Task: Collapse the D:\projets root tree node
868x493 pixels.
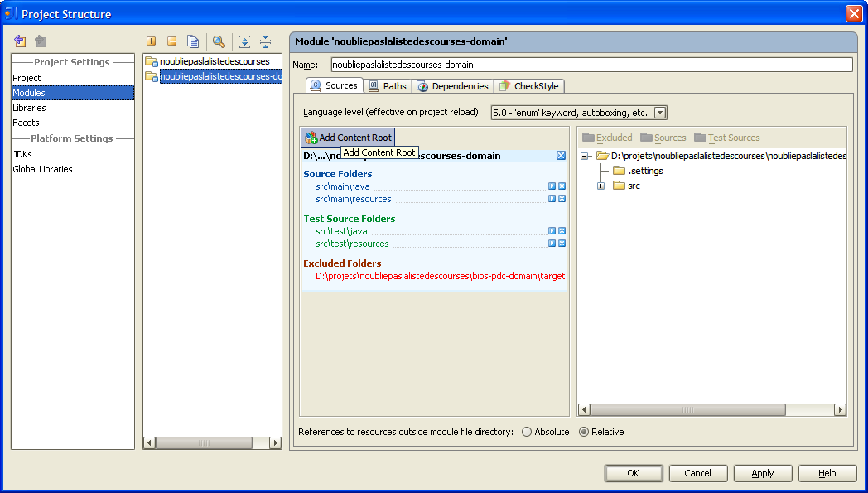Action: click(x=585, y=156)
